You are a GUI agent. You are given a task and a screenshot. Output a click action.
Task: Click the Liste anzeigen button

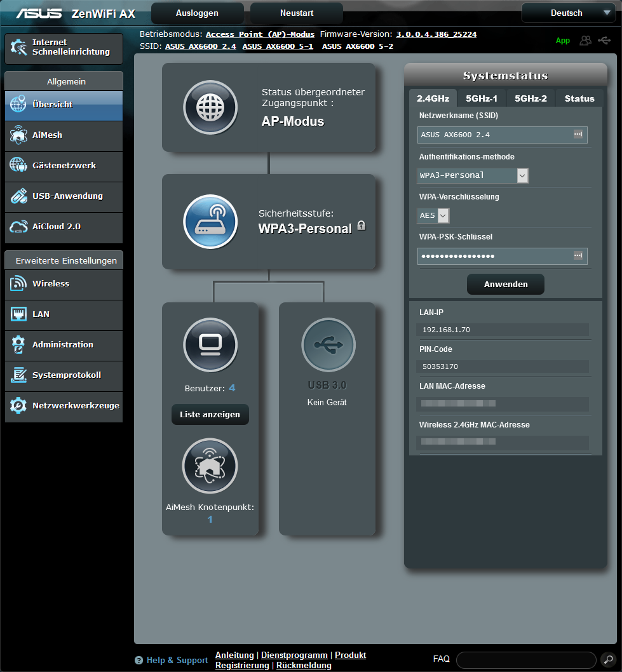[210, 414]
